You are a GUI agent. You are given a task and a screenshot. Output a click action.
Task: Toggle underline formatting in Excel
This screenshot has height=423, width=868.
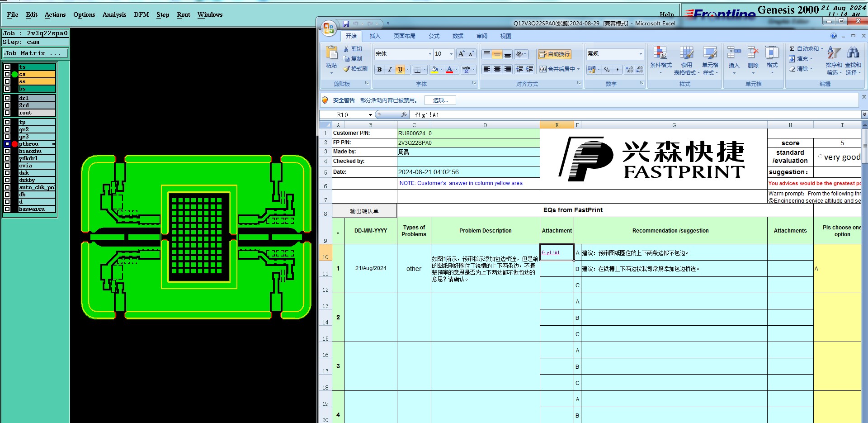pos(400,70)
